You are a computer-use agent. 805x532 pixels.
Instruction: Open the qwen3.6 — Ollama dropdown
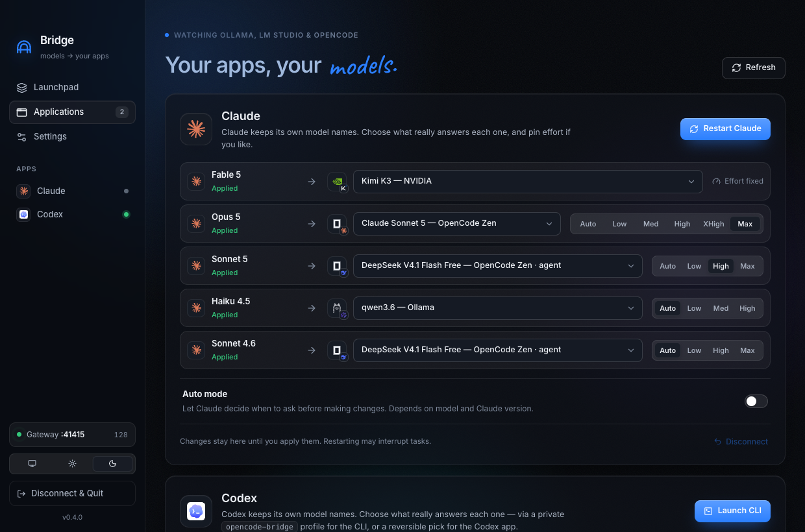[x=498, y=308]
